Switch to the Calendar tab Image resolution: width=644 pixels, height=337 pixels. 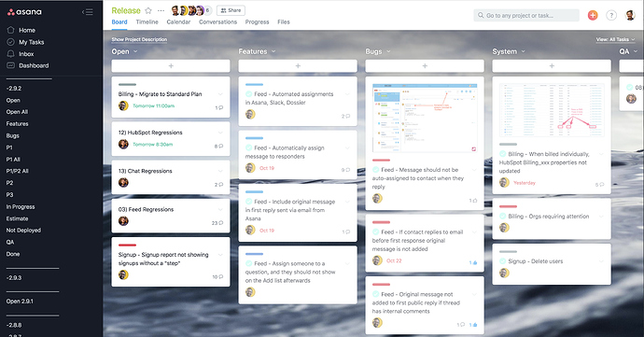pyautogui.click(x=178, y=21)
